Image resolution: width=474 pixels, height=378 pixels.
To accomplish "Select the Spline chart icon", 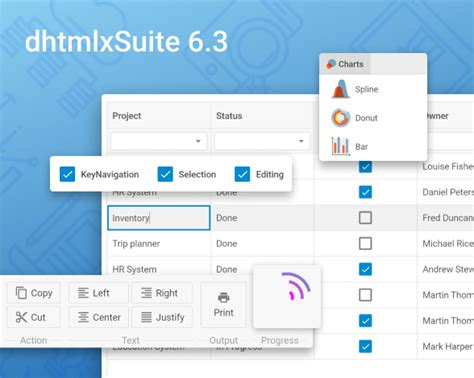I will coord(340,89).
